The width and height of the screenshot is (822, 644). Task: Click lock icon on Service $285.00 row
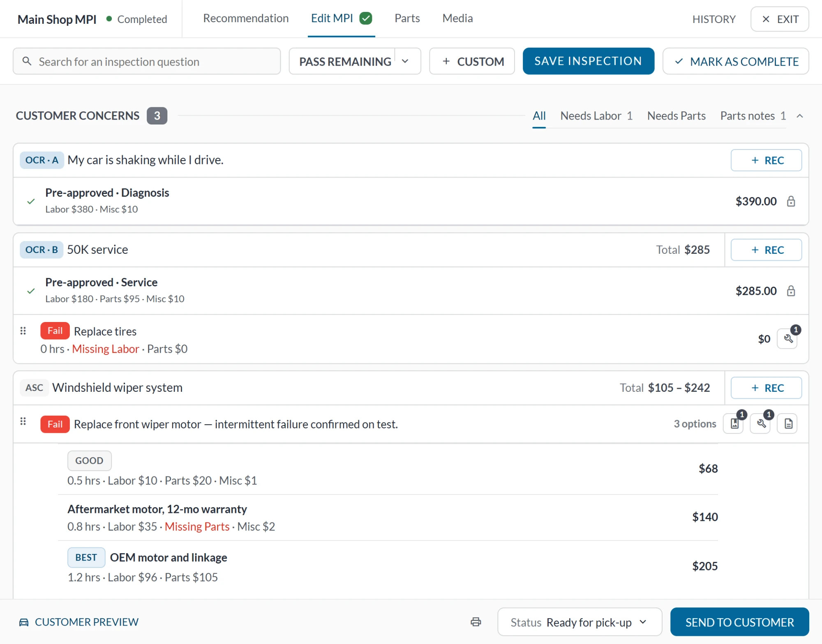point(791,291)
